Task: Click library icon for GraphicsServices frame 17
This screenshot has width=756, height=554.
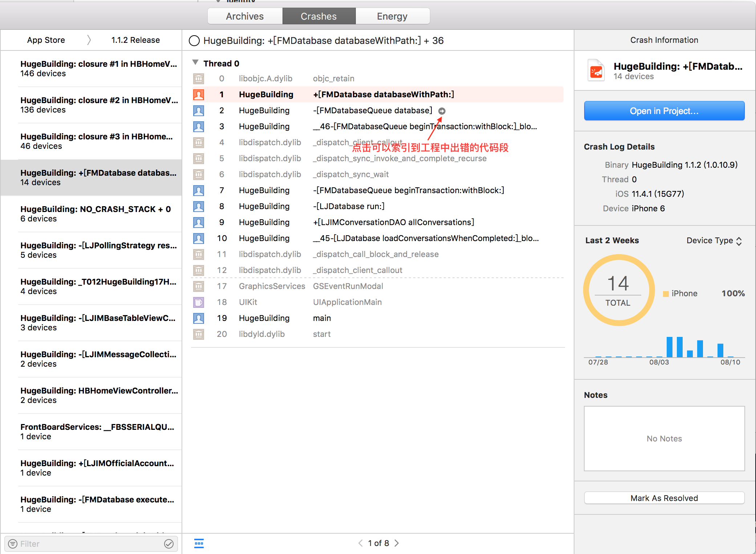Action: tap(199, 286)
